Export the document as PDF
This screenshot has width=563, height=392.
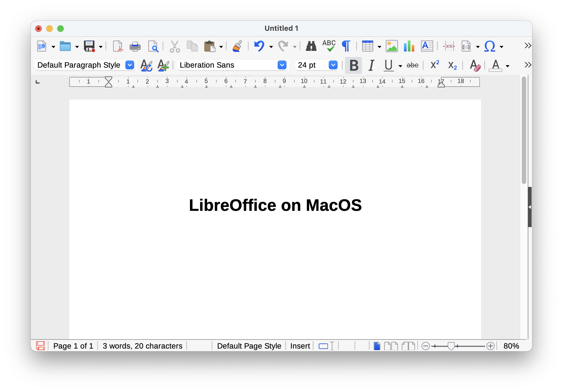(118, 46)
